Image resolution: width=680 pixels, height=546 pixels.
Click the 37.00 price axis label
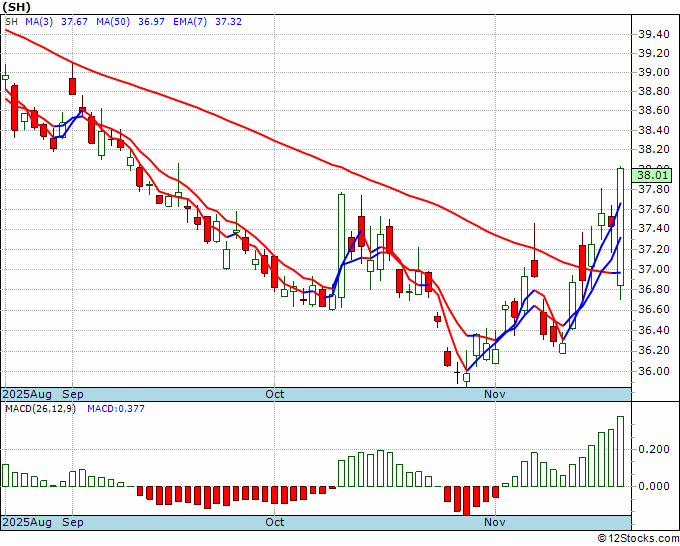654,269
